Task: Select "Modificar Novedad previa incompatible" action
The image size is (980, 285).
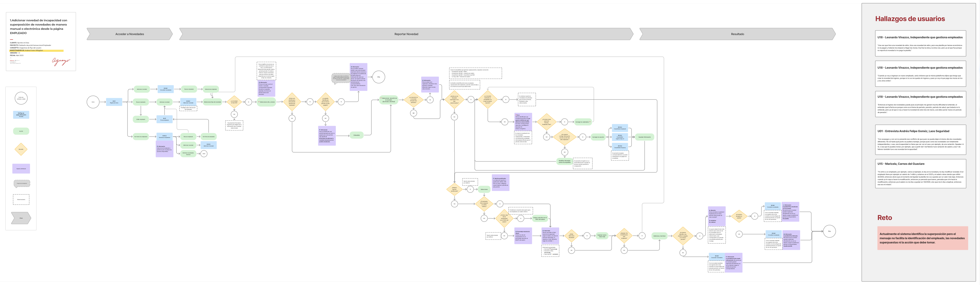Action: pyautogui.click(x=564, y=161)
